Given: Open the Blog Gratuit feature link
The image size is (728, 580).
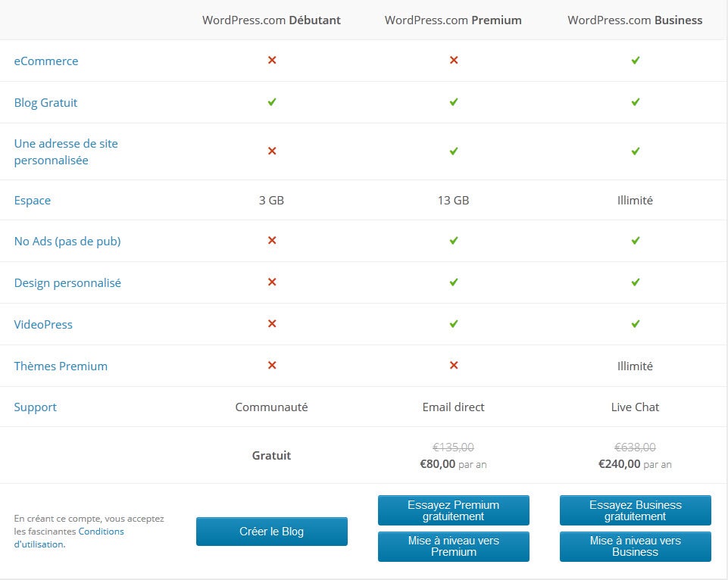Looking at the screenshot, I should 45,103.
